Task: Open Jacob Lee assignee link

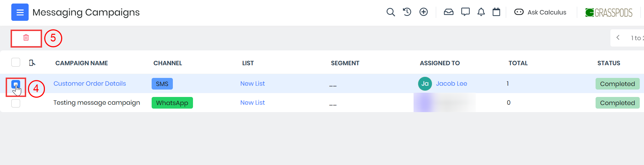Action: (451, 84)
